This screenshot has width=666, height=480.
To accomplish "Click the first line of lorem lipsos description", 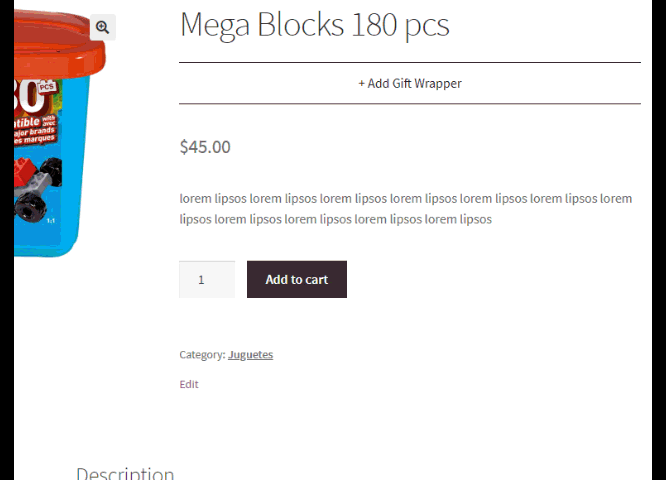I will pos(406,198).
